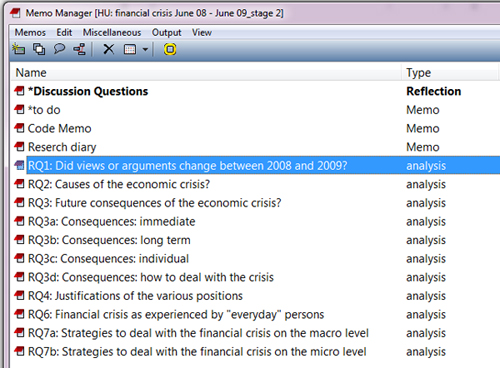The height and width of the screenshot is (368, 500).
Task: Open the View menu
Action: (x=202, y=33)
